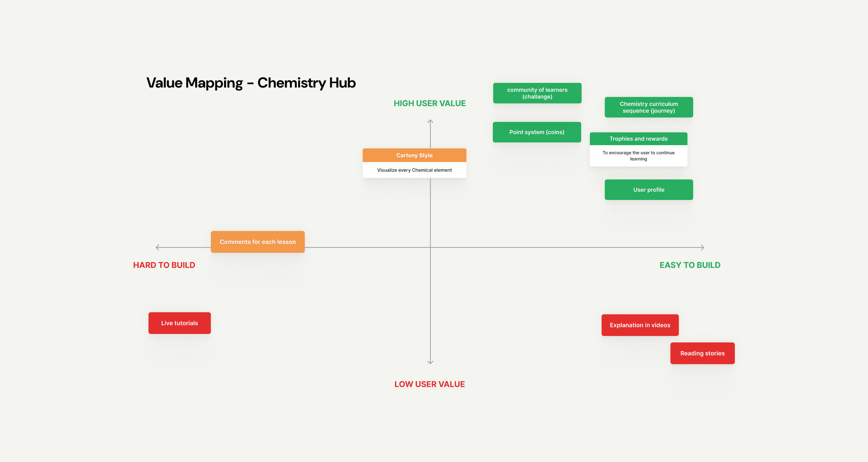Select the 'Point system (coins)' green card

point(537,132)
